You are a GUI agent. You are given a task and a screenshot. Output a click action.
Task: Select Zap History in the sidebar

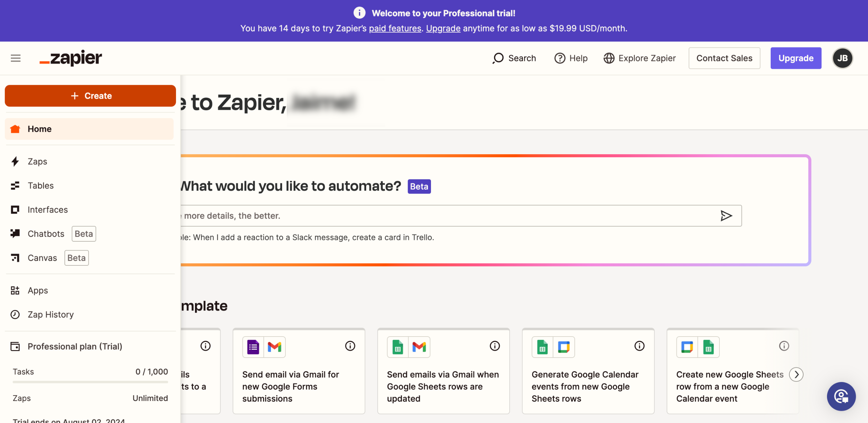(x=51, y=315)
